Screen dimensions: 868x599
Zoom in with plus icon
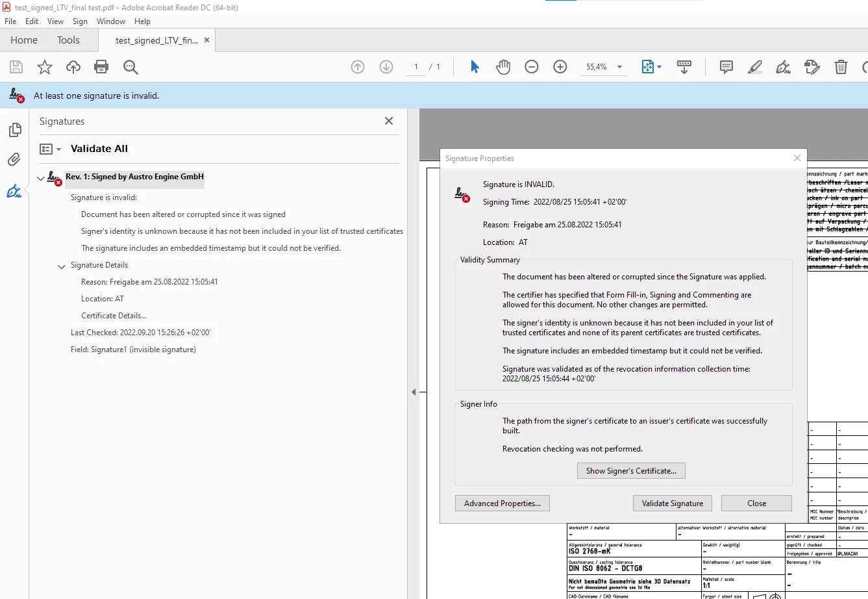coord(560,67)
